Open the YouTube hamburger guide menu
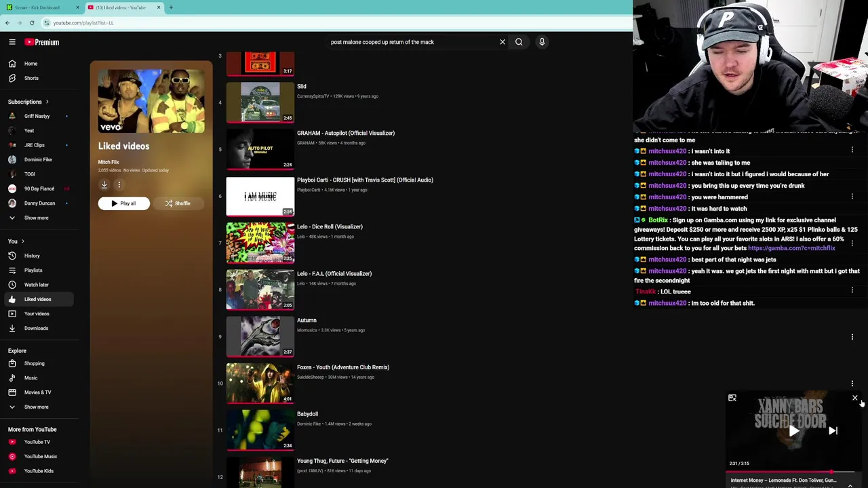This screenshot has height=488, width=868. click(12, 42)
